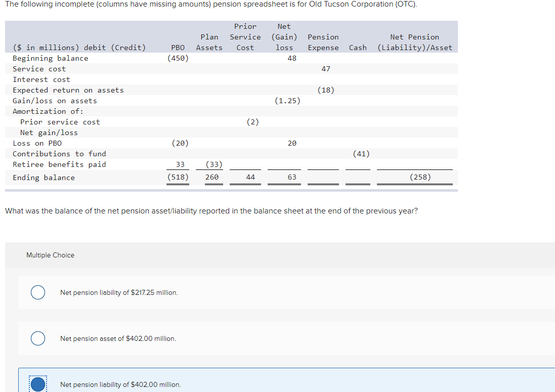The height and width of the screenshot is (392, 555).
Task: Click answer text 'Net pension asset of $402.00 million'
Action: pos(118,338)
